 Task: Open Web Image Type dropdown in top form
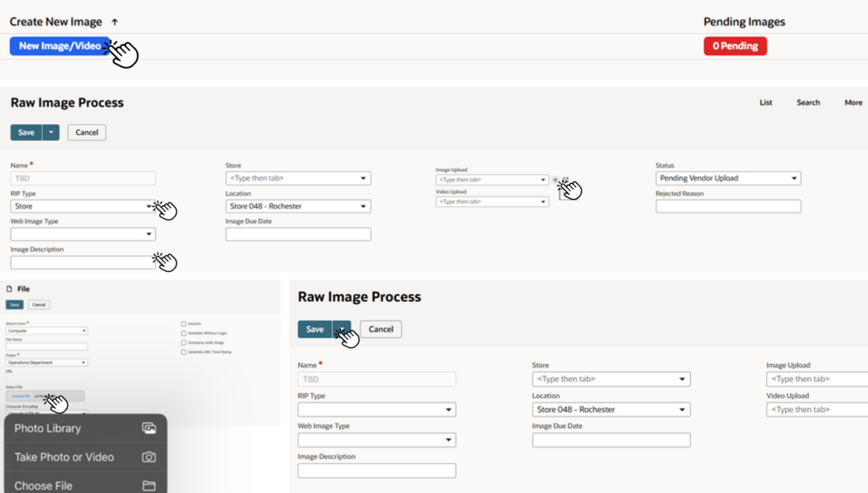(83, 234)
